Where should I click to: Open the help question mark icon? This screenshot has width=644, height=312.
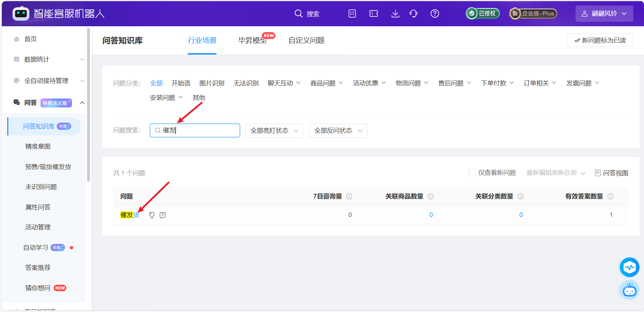point(435,13)
